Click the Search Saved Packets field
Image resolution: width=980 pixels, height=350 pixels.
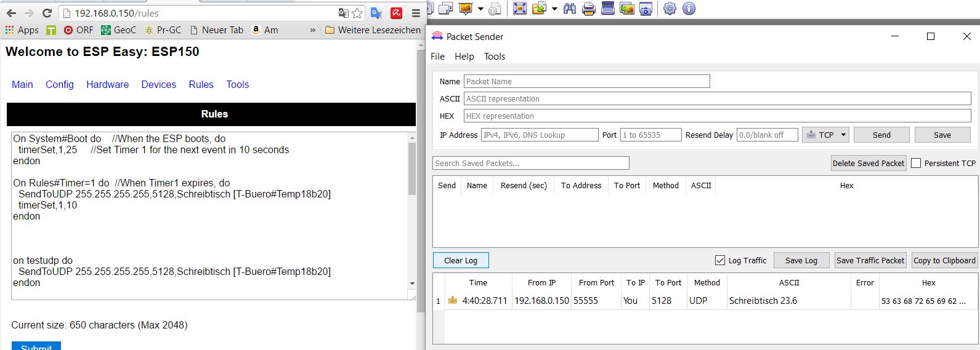pyautogui.click(x=531, y=163)
